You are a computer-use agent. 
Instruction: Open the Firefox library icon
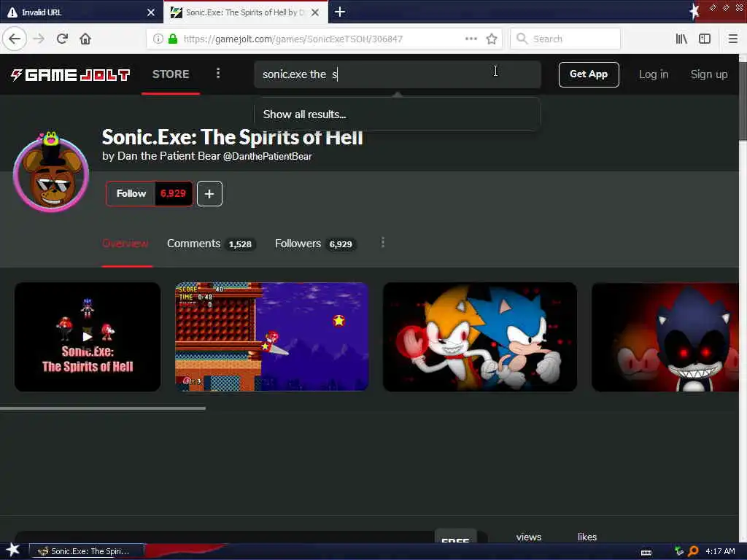tap(681, 39)
